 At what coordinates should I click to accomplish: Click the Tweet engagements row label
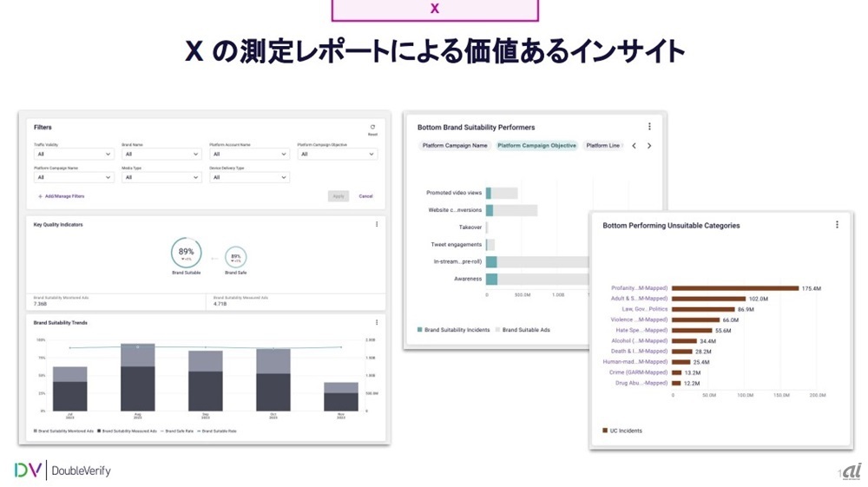click(x=457, y=245)
